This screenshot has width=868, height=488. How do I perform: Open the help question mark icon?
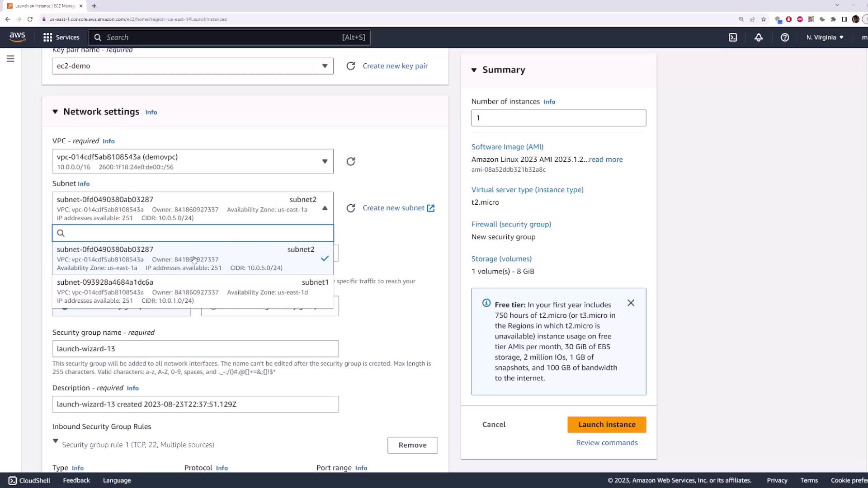coord(785,38)
